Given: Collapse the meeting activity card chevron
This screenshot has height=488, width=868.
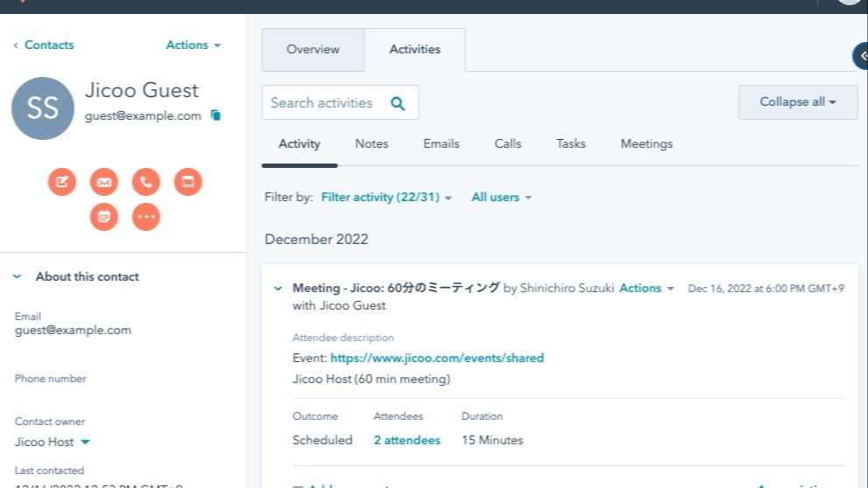Looking at the screenshot, I should click(x=278, y=288).
